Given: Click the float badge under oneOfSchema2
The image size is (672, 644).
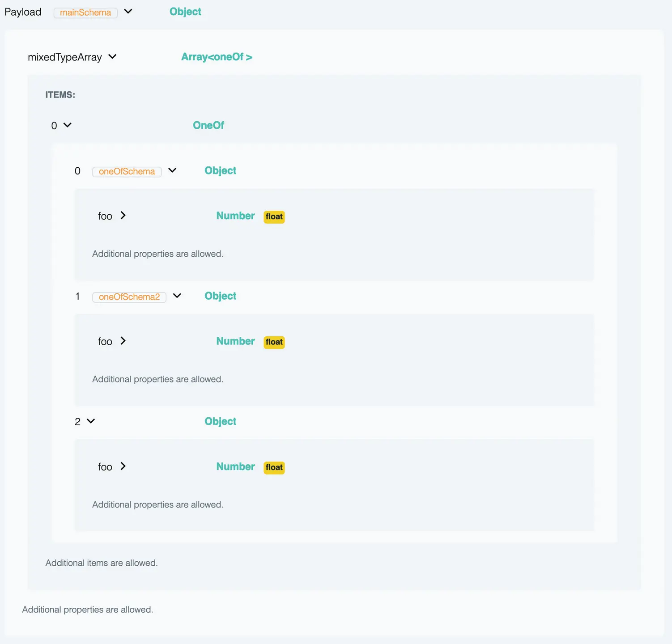Looking at the screenshot, I should (x=274, y=342).
